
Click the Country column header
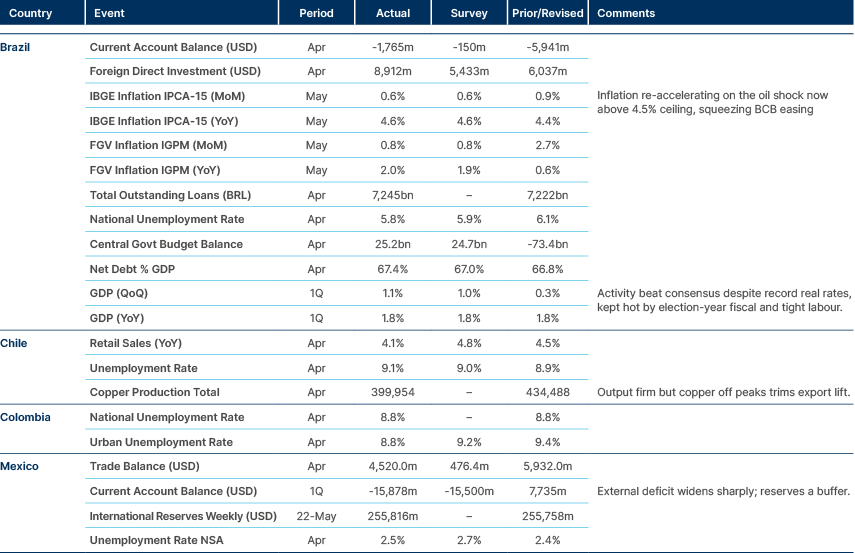point(31,13)
